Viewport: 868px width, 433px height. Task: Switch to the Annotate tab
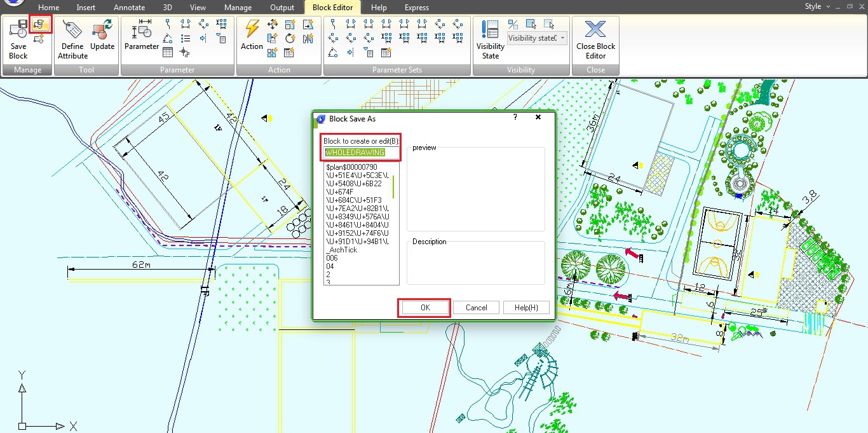click(129, 8)
